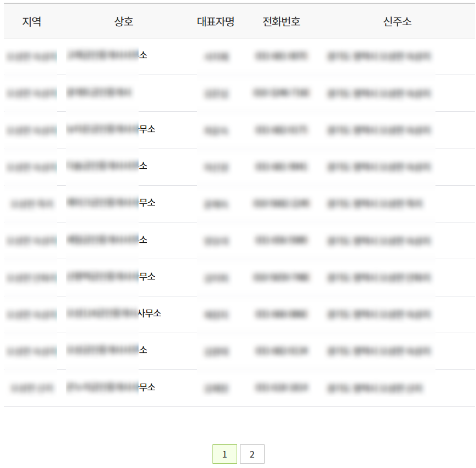Select the 대표자명 column header

pyautogui.click(x=216, y=21)
